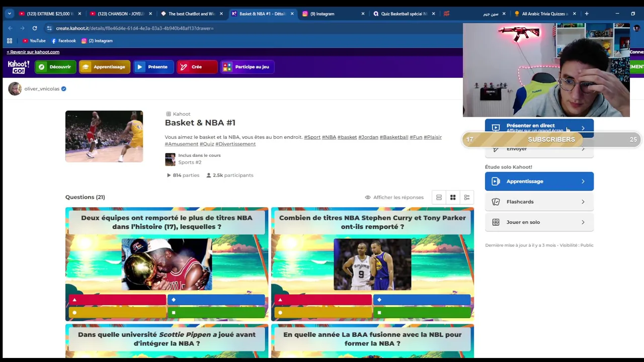Open a new browser tab

586,14
